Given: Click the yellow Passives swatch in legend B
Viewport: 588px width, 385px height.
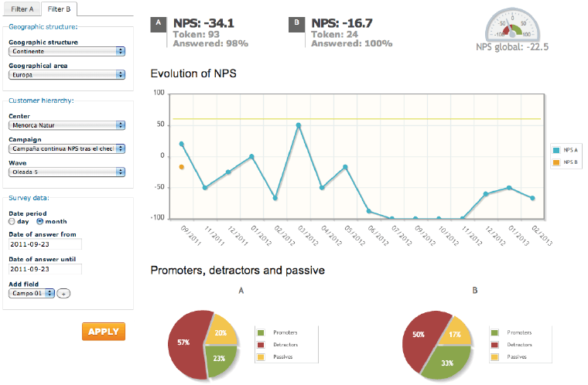Looking at the screenshot, I should pos(494,357).
